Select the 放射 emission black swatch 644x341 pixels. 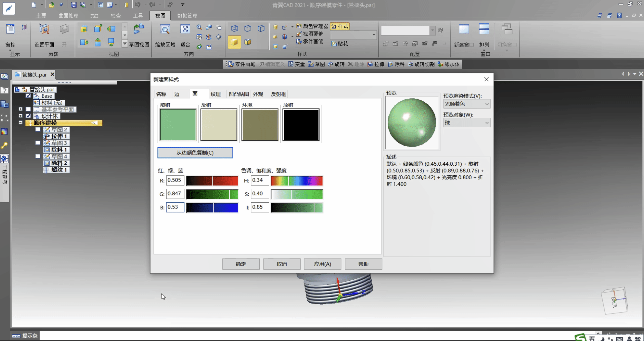click(301, 125)
